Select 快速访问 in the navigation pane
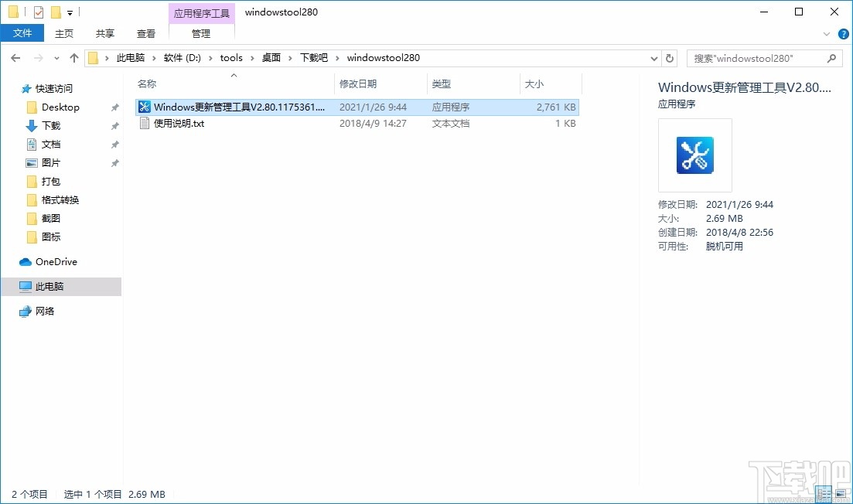This screenshot has height=504, width=853. pos(54,89)
